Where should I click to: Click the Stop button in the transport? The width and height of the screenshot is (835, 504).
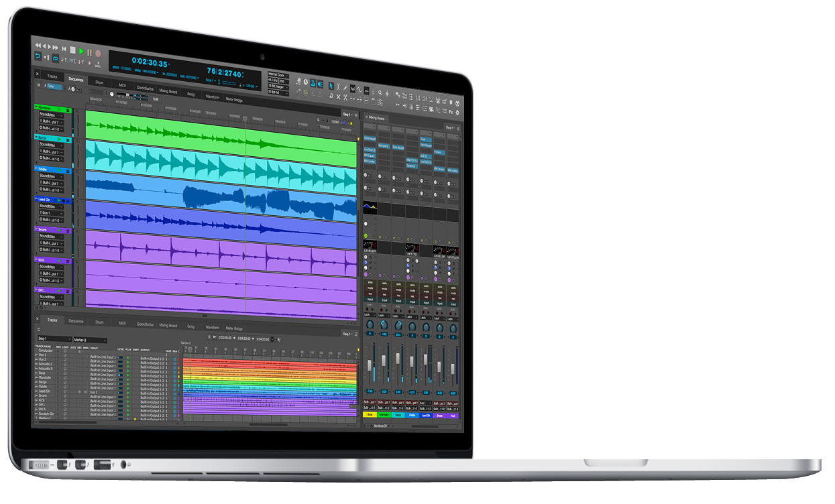pos(72,50)
